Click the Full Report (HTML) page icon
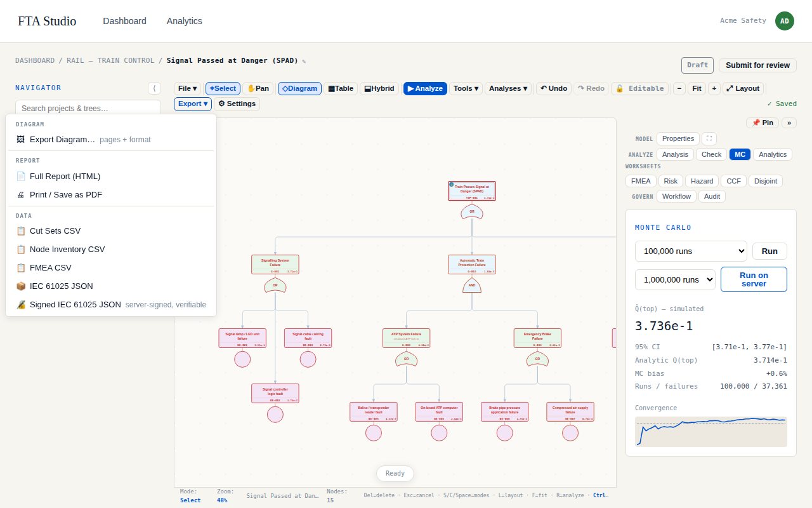Image resolution: width=812 pixels, height=508 pixels. coord(20,176)
